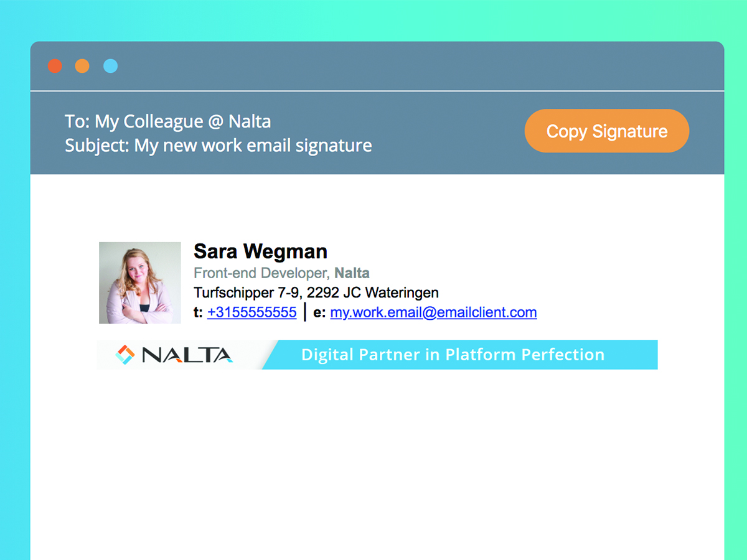Click the Nalta logo in banner
747x560 pixels.
pyautogui.click(x=174, y=355)
